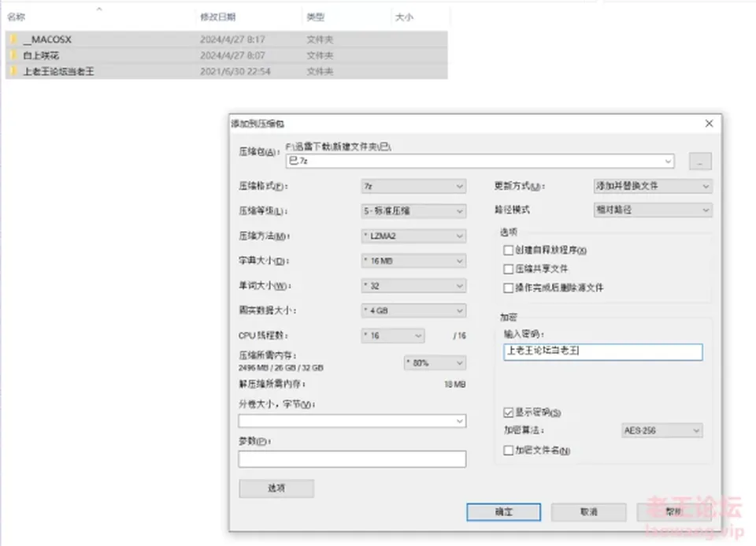756x546 pixels.
Task: Click the _MACOSX folder icon
Action: coord(14,39)
